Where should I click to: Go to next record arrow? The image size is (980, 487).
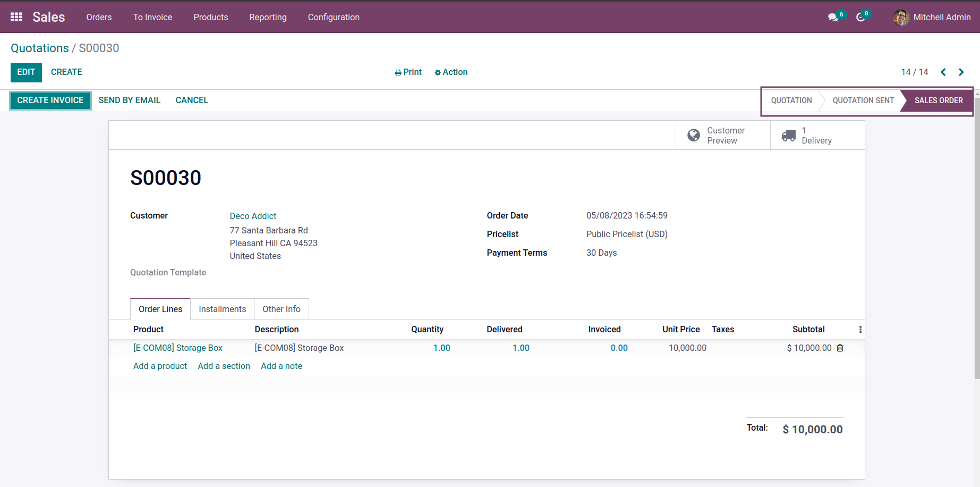961,72
